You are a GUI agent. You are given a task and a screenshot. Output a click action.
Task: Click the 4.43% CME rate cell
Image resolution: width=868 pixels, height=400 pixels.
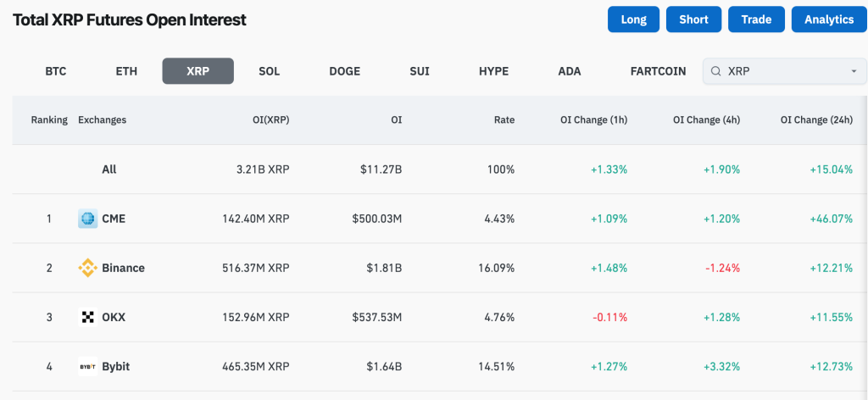tap(499, 219)
